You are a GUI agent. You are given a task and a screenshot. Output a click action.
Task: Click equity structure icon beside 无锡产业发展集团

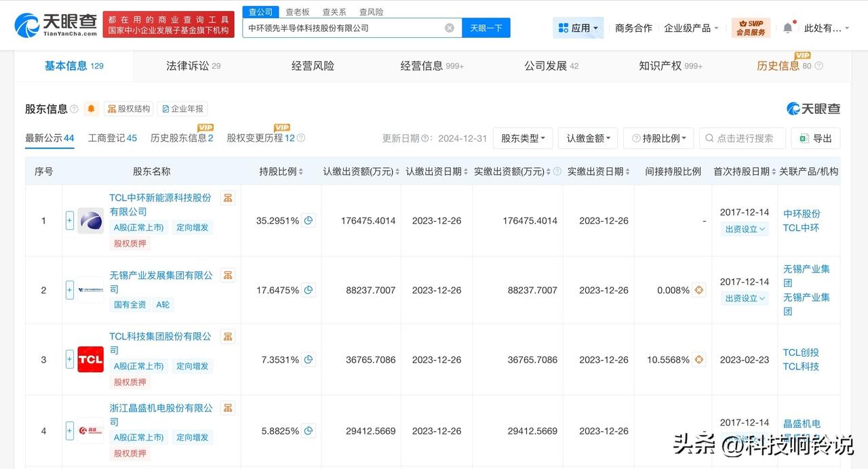[228, 275]
